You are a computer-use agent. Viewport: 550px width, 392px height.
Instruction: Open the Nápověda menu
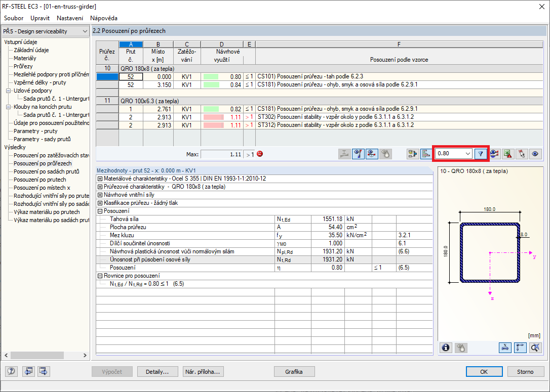pyautogui.click(x=103, y=18)
